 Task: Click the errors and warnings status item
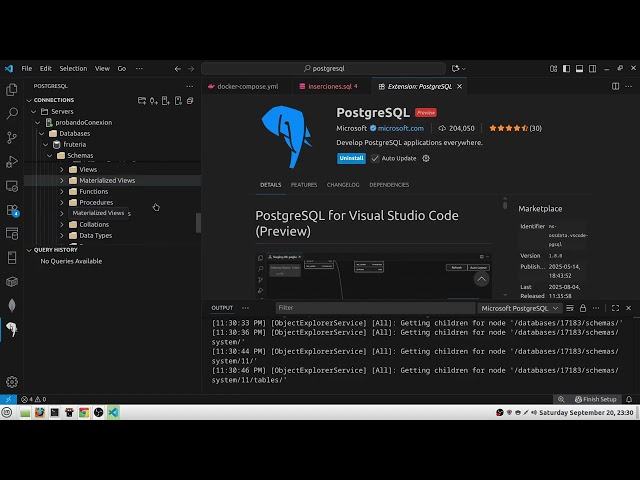33,399
